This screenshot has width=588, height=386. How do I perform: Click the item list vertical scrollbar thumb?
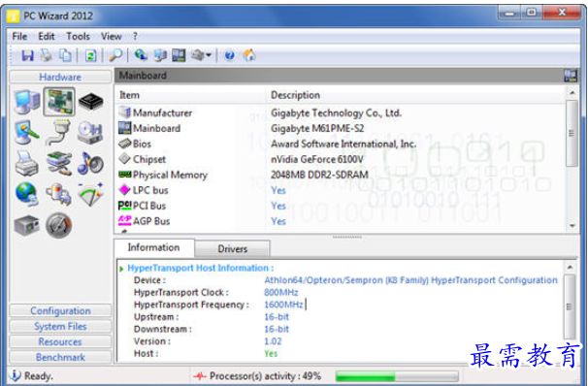pyautogui.click(x=572, y=133)
